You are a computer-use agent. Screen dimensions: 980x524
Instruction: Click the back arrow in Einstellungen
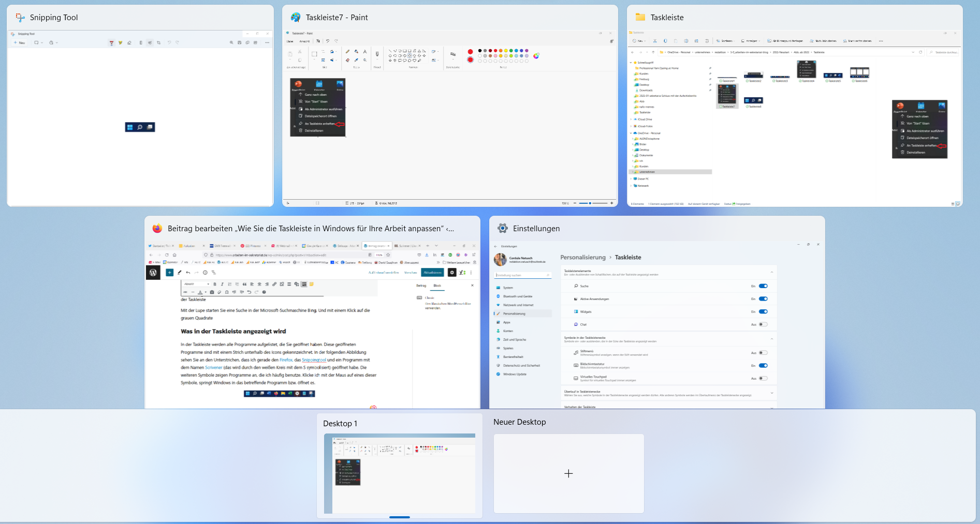pos(495,246)
